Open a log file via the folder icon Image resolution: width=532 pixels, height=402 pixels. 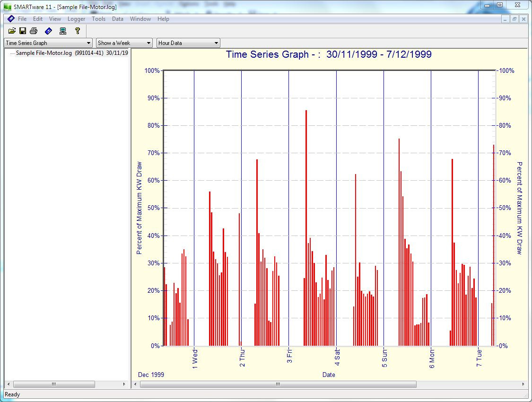[12, 31]
